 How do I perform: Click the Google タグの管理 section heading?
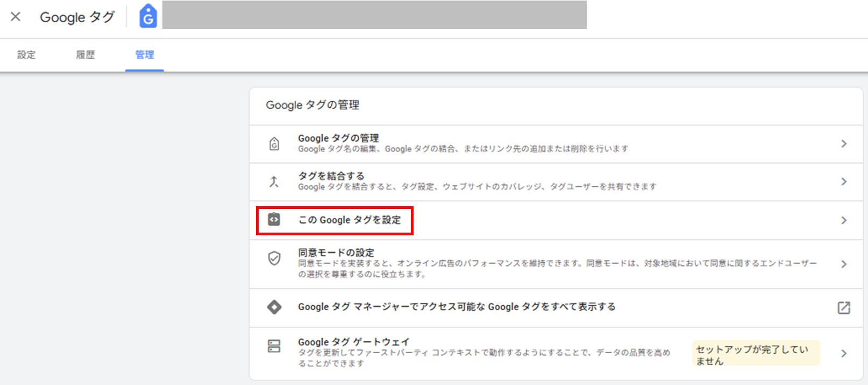point(312,105)
